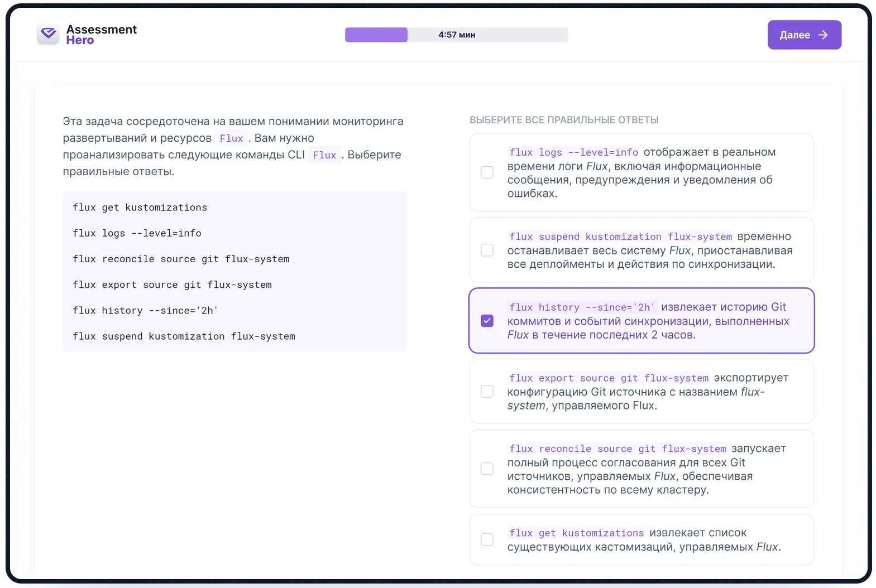Click the 'ВЫБЕРИТЕ ВСЕ ПРАВИЛЬНЫЕ ОТВЕТЫ' heading
The image size is (876, 588).
click(x=564, y=120)
